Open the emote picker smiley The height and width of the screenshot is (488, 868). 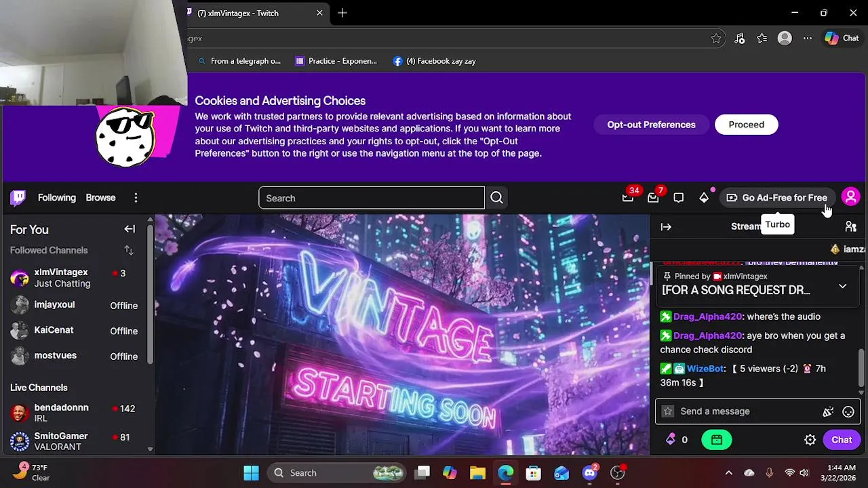point(848,411)
